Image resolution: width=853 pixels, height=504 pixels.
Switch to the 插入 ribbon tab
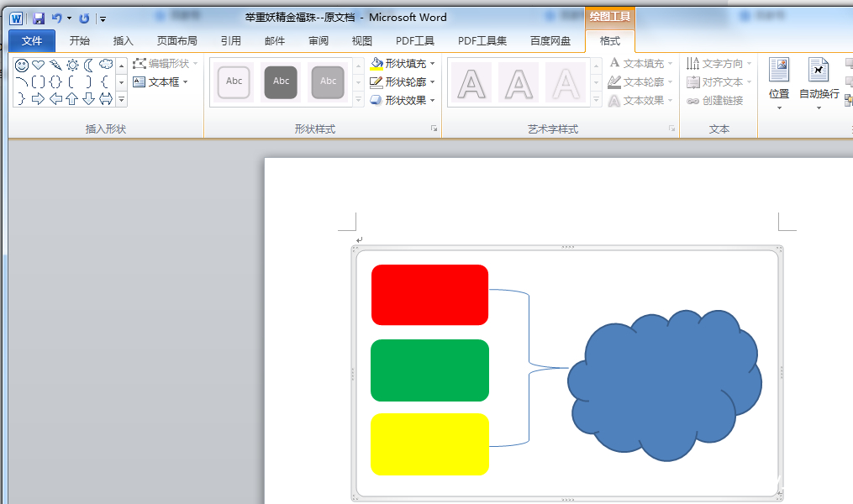pos(123,39)
